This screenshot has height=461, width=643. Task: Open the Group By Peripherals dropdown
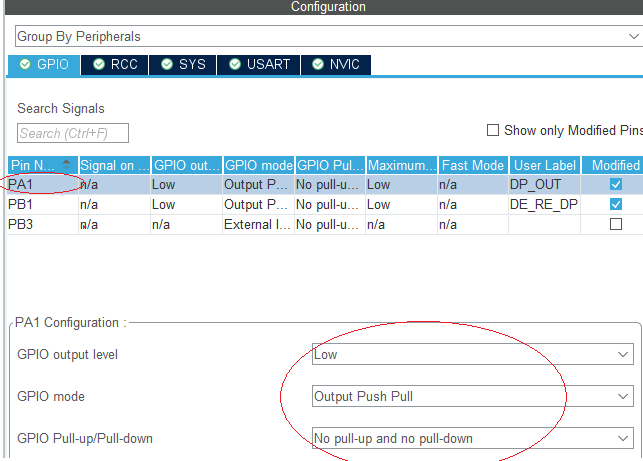[x=325, y=36]
